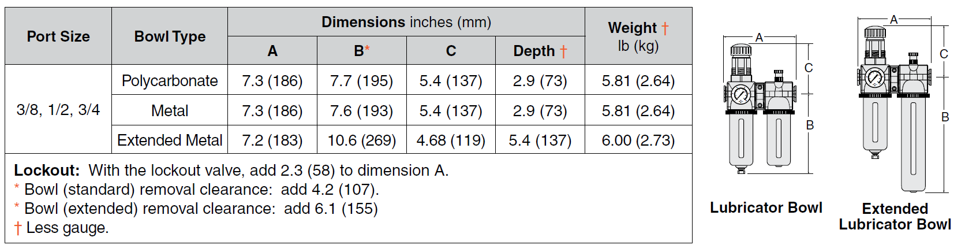The height and width of the screenshot is (252, 980).
Task: Select the Extended Metal bowl type cell
Action: (x=170, y=140)
